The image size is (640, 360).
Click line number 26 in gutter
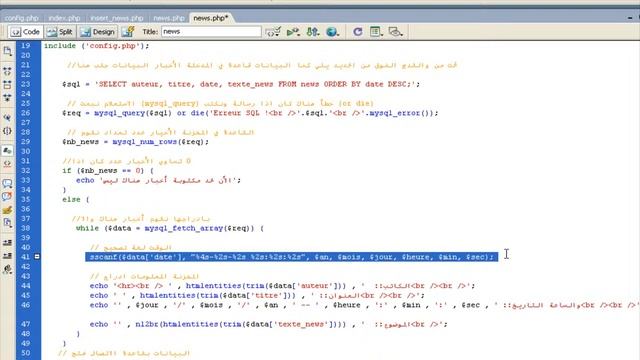click(x=26, y=113)
